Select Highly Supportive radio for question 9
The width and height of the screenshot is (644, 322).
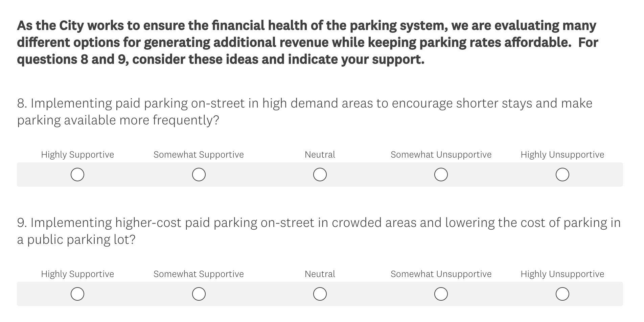[77, 294]
